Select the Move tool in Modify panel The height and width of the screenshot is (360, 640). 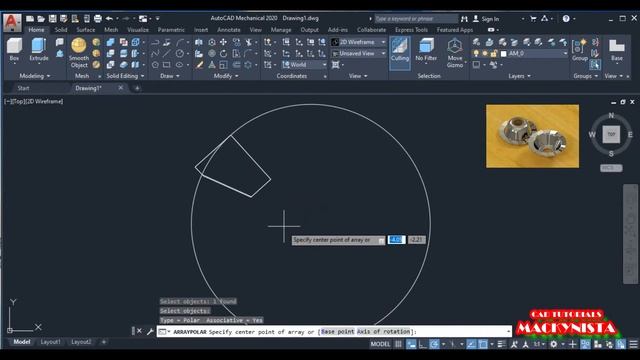click(223, 42)
